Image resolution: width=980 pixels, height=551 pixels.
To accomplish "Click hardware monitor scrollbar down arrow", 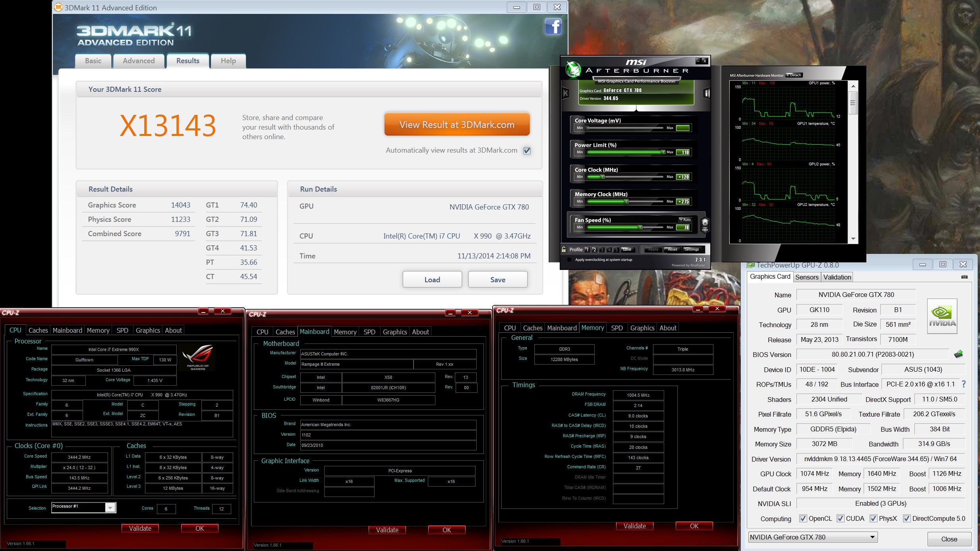I will [853, 239].
